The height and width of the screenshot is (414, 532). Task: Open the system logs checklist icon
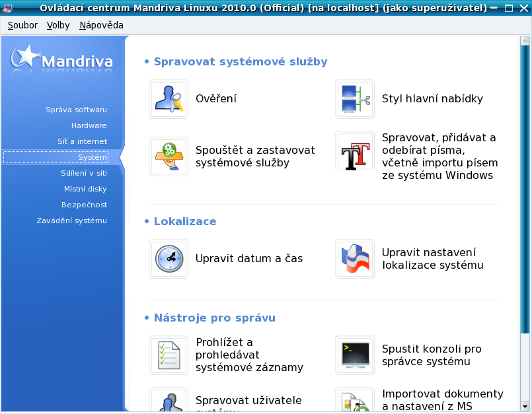pos(169,355)
